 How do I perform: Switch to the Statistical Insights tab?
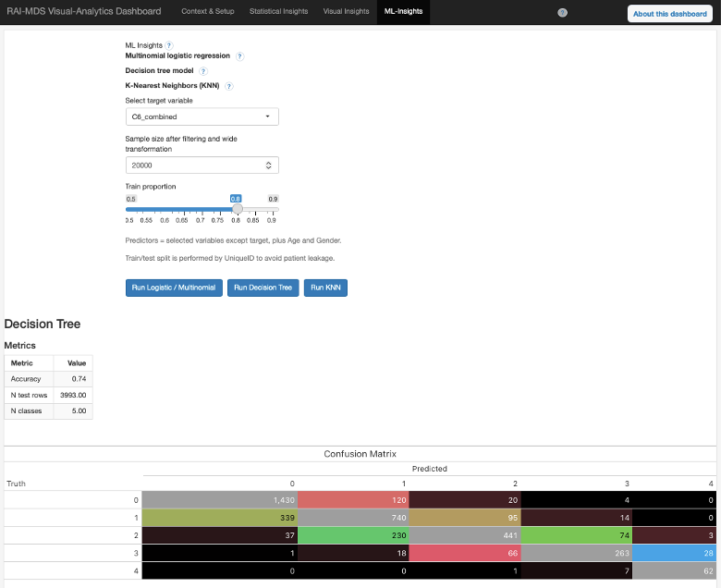click(x=278, y=11)
